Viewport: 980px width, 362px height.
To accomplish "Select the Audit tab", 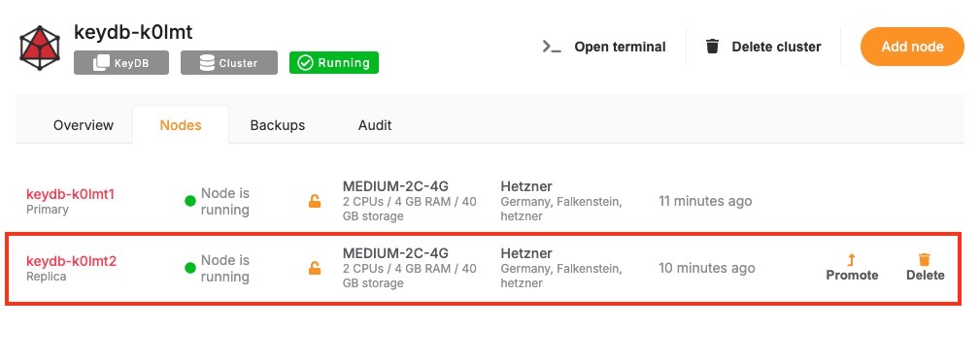I will click(x=375, y=125).
